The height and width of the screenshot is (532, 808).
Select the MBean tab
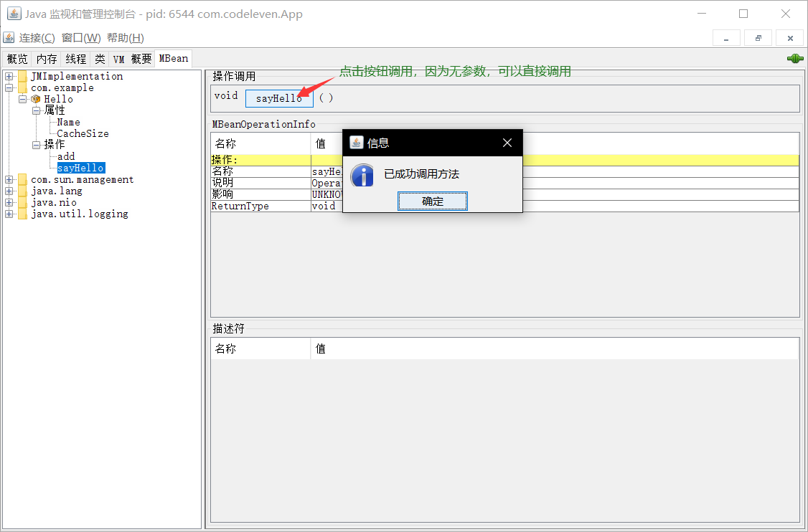click(174, 58)
